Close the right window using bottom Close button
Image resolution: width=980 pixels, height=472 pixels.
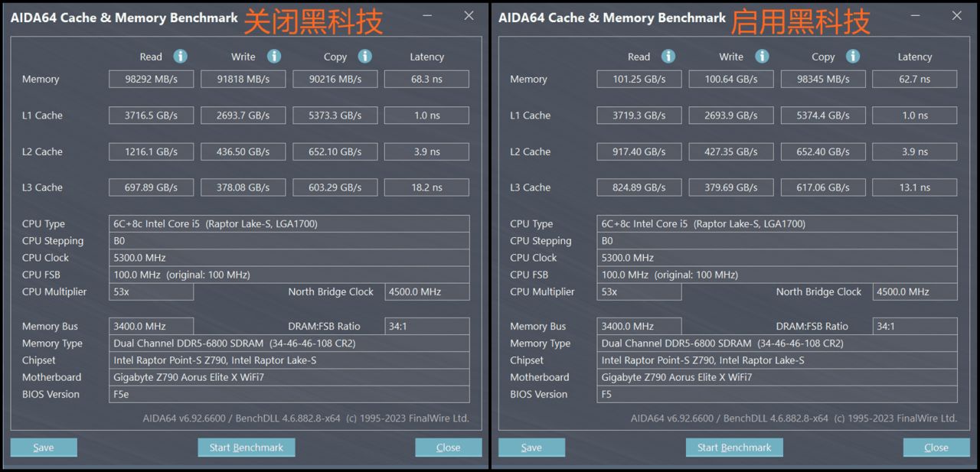(x=936, y=448)
